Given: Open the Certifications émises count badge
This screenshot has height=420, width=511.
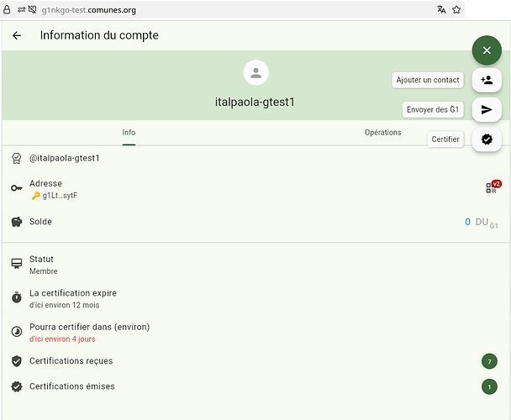Looking at the screenshot, I should click(488, 386).
